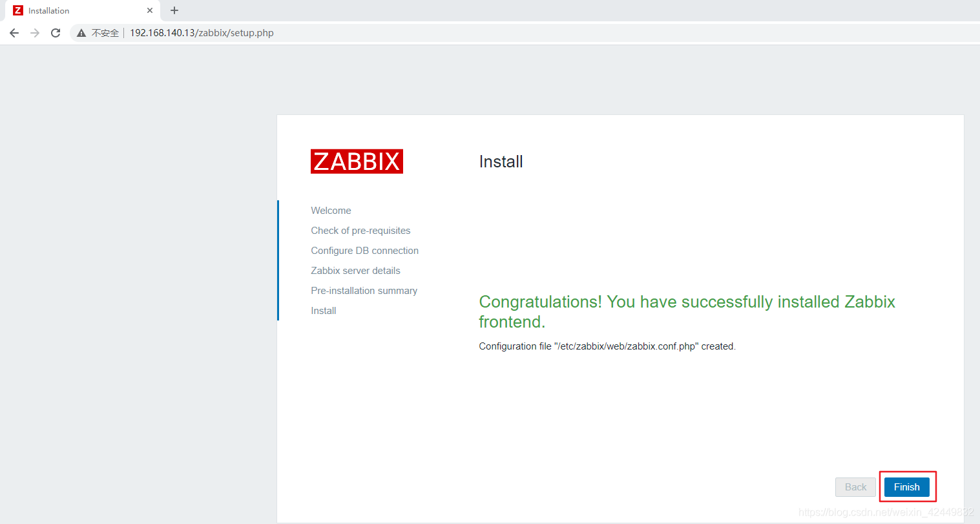Click the Zabbix favicon in tab
The width and height of the screenshot is (980, 524).
pos(18,10)
